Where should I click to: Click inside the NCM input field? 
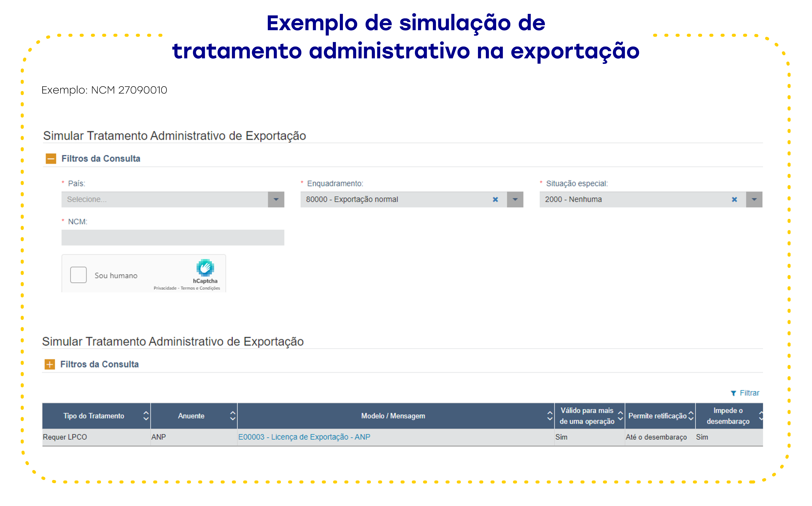pos(172,237)
